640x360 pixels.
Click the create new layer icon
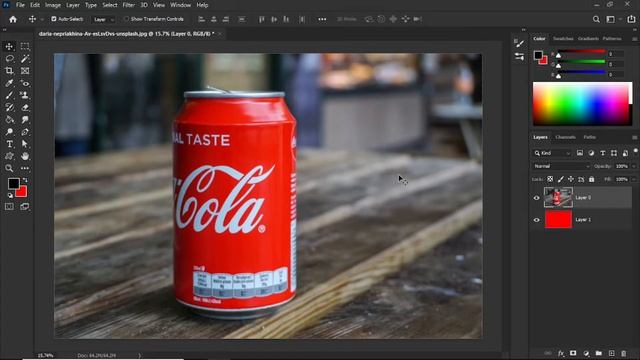611,353
